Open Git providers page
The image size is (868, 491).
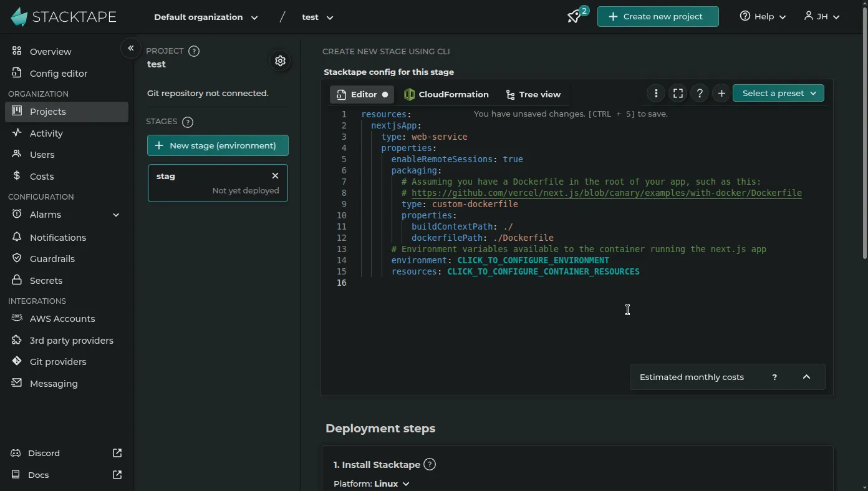pyautogui.click(x=66, y=362)
